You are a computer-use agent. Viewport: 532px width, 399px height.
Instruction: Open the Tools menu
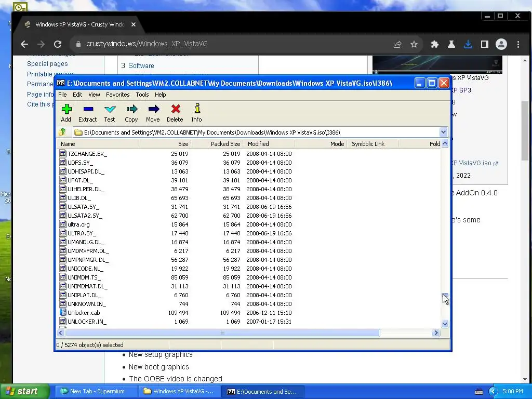click(142, 95)
